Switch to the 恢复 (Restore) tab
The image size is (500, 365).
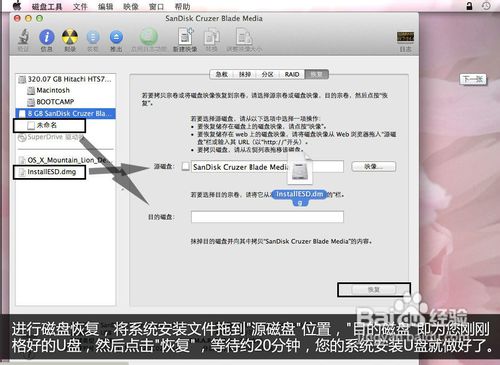click(317, 74)
